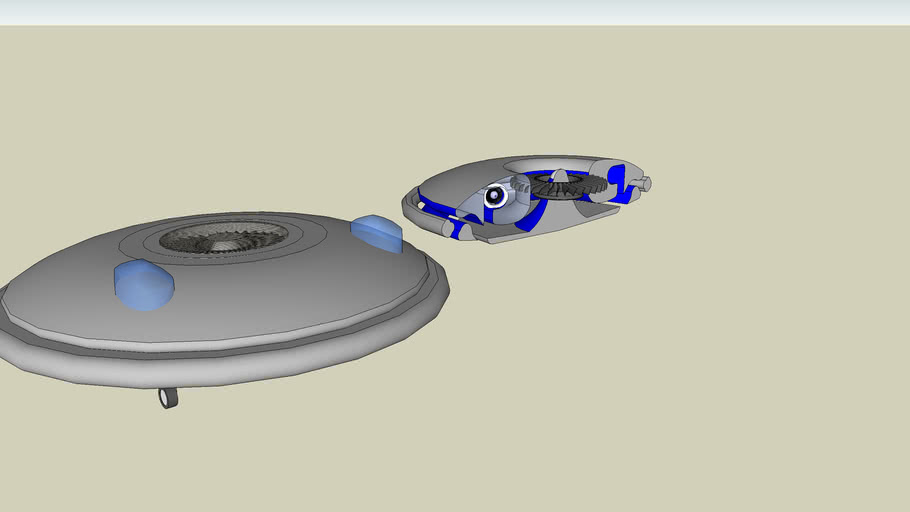Click the central turbine grille of the large saucer
Viewport: 910px width, 512px height.
(223, 237)
